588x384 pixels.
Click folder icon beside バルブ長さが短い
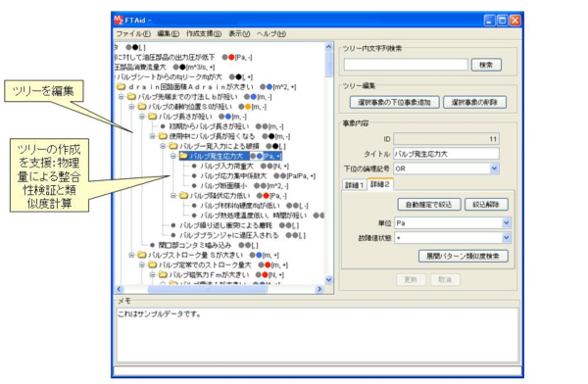coord(152,117)
